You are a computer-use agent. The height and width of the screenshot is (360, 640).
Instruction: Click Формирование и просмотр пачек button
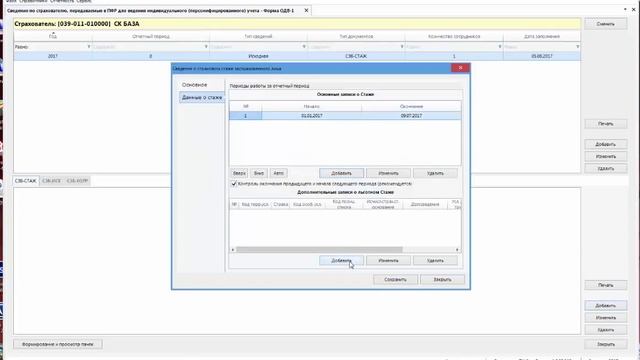pos(58,344)
